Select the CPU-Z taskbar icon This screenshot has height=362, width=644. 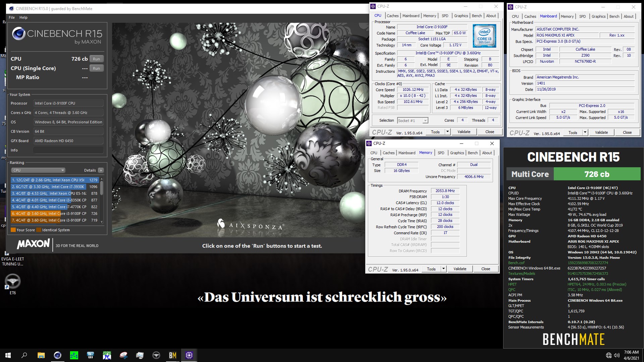189,355
